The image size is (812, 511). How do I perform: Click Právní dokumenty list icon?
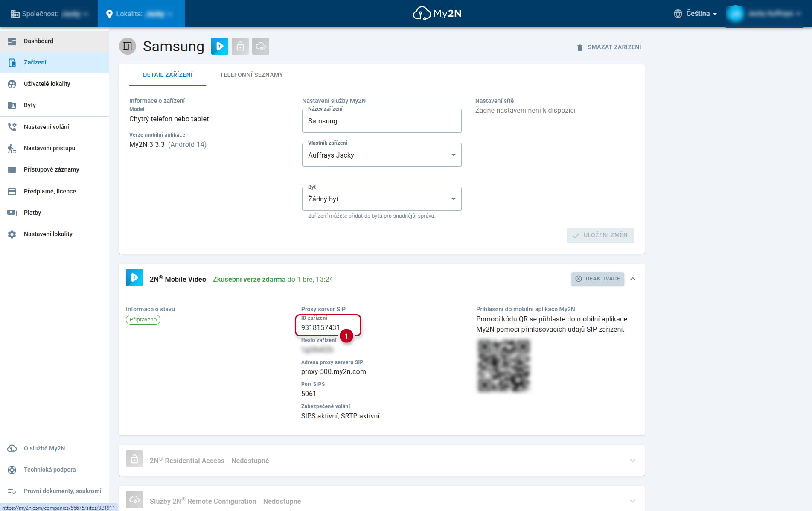click(x=12, y=491)
